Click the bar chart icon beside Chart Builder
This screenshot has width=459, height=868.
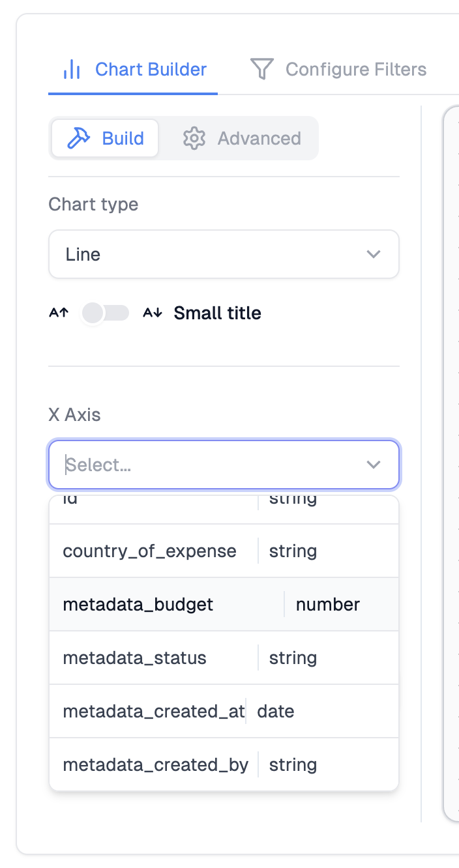pos(74,69)
